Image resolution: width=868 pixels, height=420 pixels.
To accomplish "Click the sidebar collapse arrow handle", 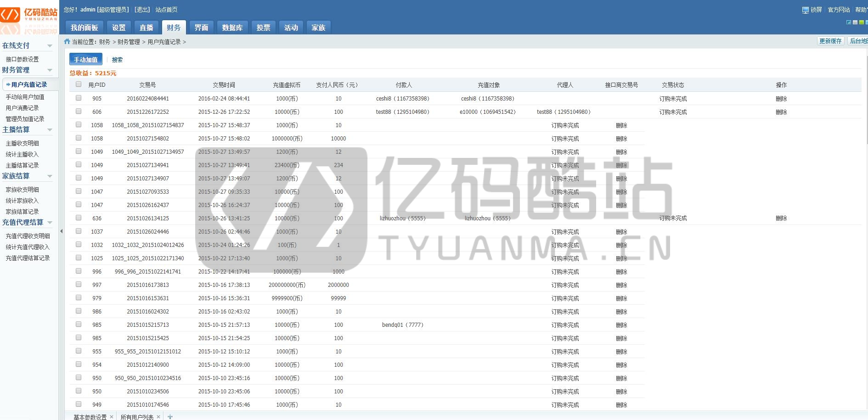I will [61, 231].
